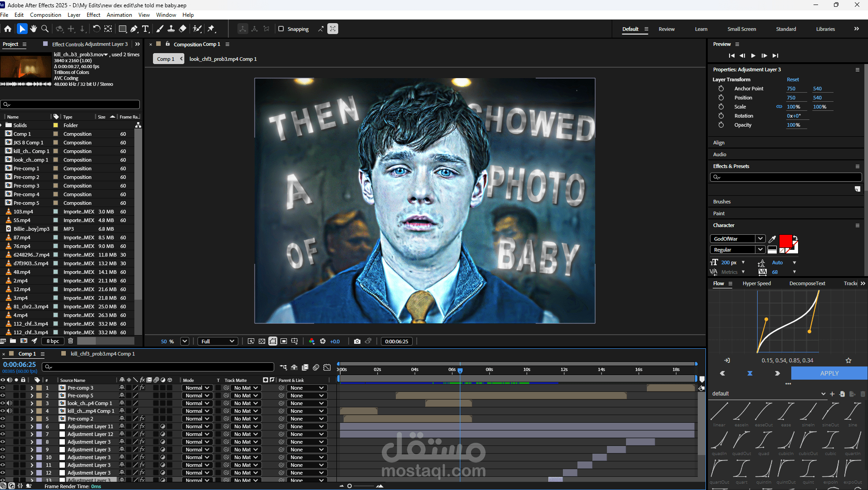Click the 8 bpc color depth button
868x490 pixels.
point(53,341)
